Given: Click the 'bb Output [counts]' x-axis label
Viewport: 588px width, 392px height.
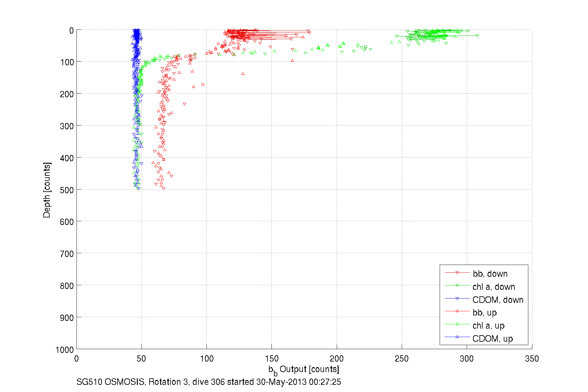Looking at the screenshot, I should click(x=303, y=370).
